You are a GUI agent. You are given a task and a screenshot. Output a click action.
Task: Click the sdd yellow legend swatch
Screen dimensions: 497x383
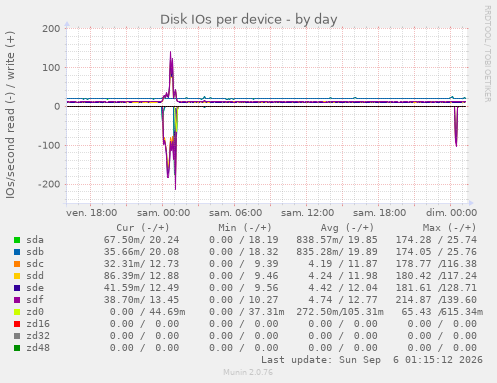[17, 276]
